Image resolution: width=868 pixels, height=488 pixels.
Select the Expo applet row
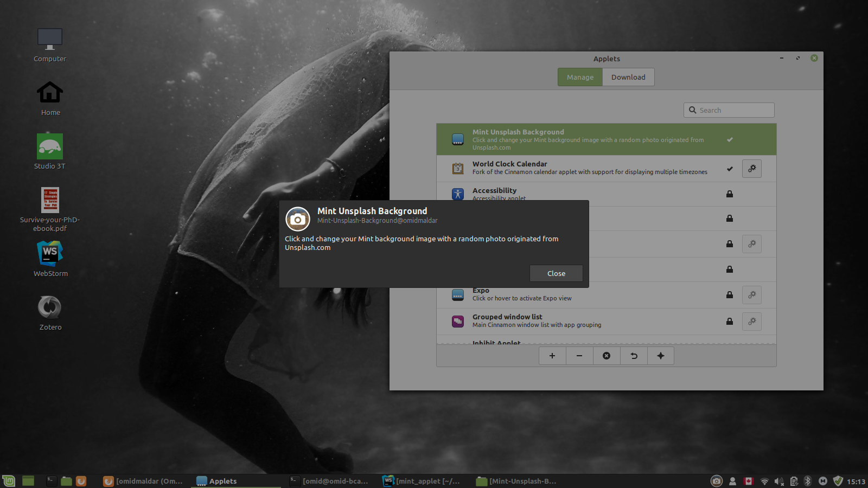[x=606, y=295]
